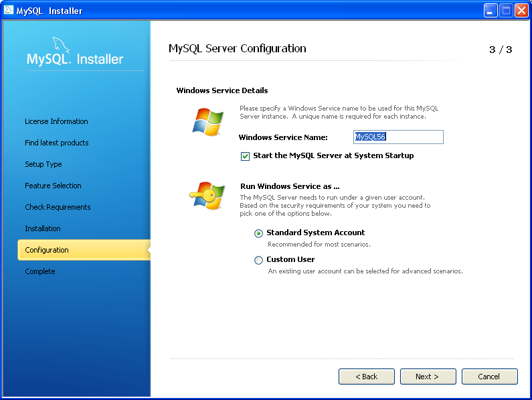Click the 'Run Windows Service as ...' heading
The height and width of the screenshot is (400, 532).
290,186
